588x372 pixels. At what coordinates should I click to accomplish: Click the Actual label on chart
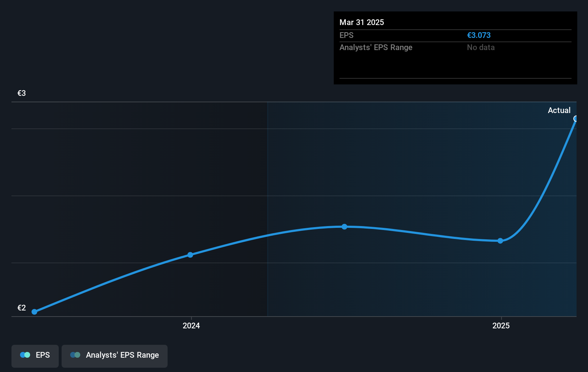[559, 110]
